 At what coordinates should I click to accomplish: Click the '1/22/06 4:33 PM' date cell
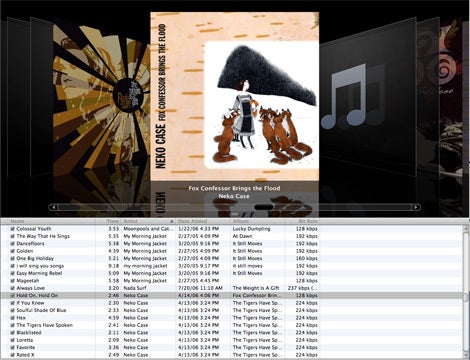[x=198, y=229]
